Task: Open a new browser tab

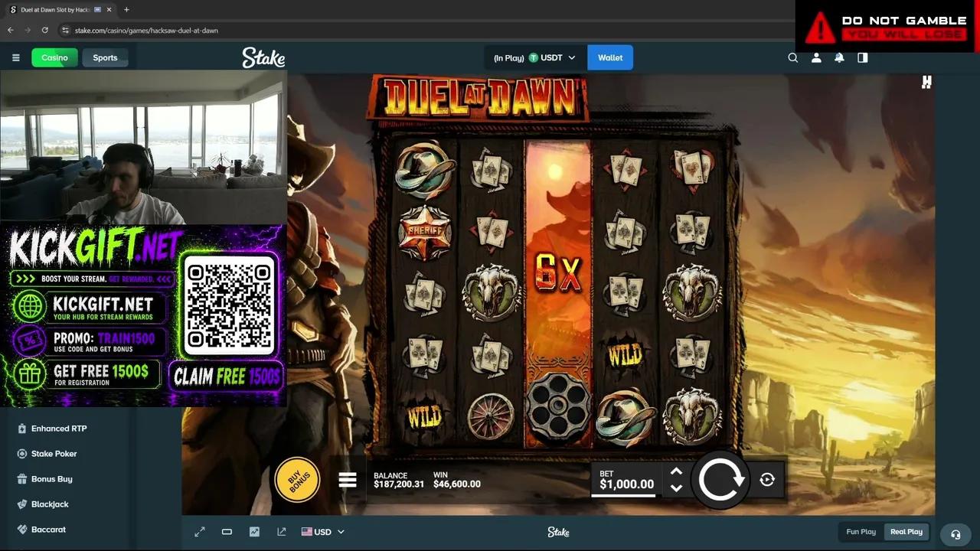Action: tap(126, 10)
